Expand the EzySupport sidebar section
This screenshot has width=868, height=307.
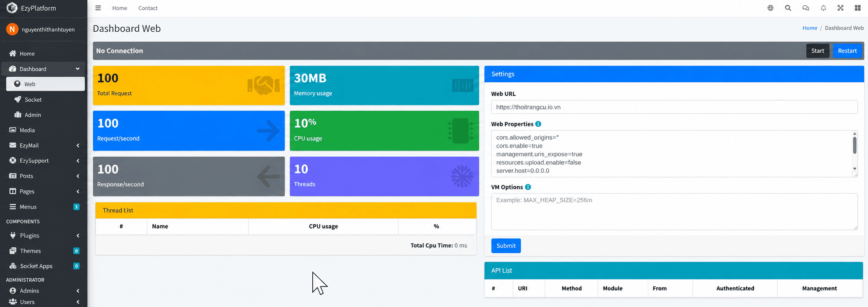(x=43, y=160)
